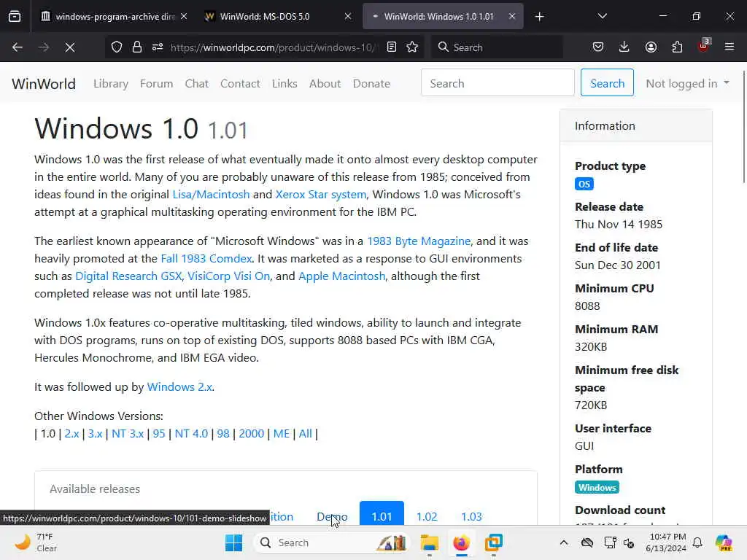
Task: Open Windows 95 version link
Action: [158, 433]
